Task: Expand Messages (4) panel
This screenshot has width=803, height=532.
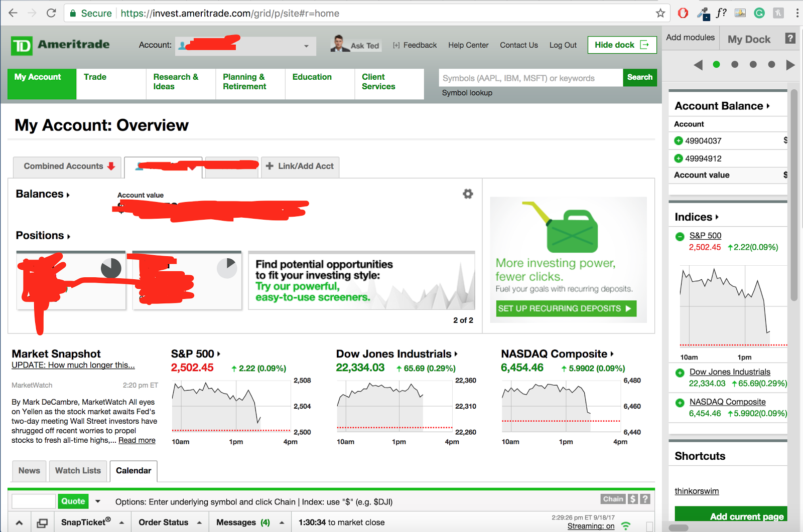Action: point(250,522)
